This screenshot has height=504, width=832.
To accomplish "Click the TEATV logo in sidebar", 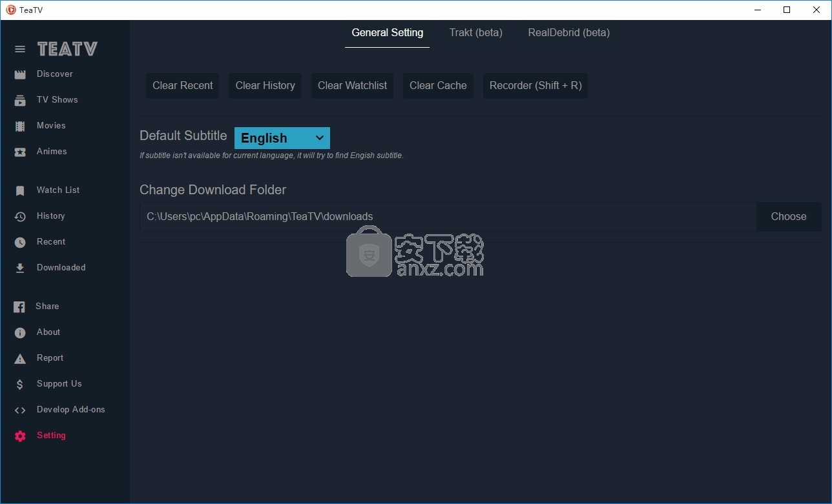I will pos(67,49).
